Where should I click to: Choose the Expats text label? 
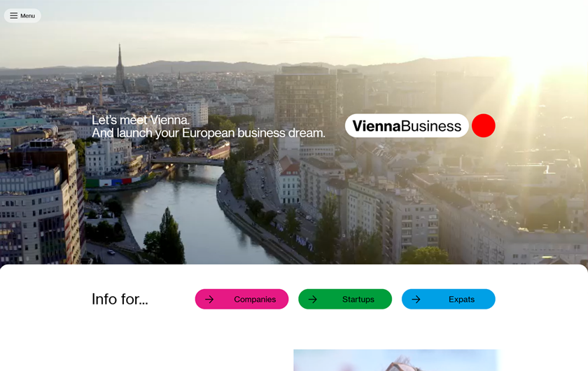(x=461, y=300)
